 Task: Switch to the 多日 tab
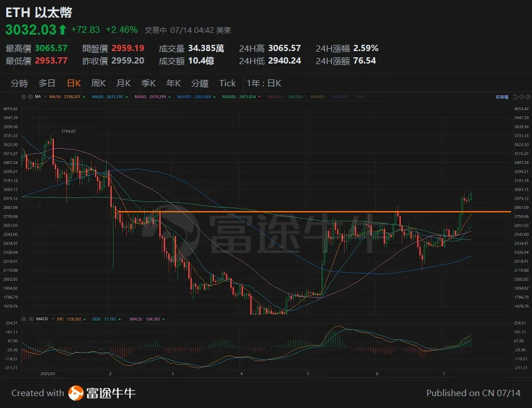pos(47,83)
